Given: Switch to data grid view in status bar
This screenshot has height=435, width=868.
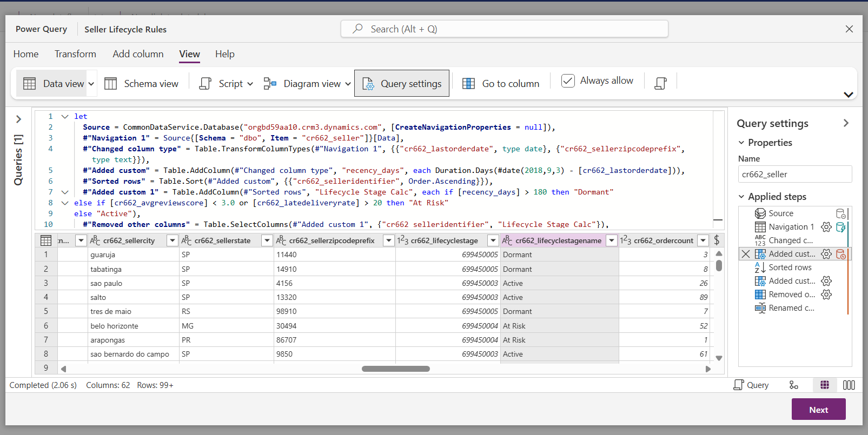Looking at the screenshot, I should coord(825,385).
